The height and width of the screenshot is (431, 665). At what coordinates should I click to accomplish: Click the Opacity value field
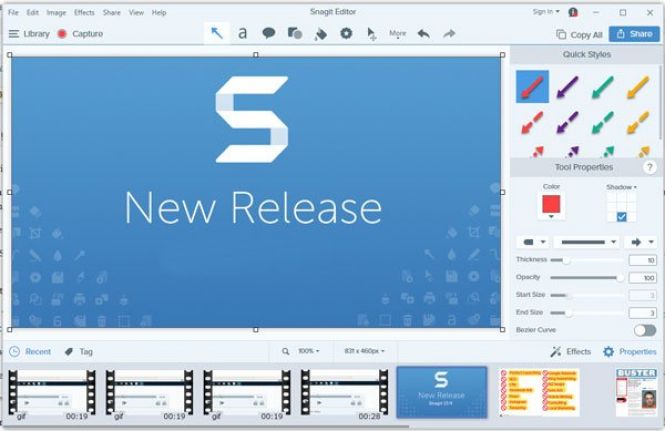click(643, 278)
